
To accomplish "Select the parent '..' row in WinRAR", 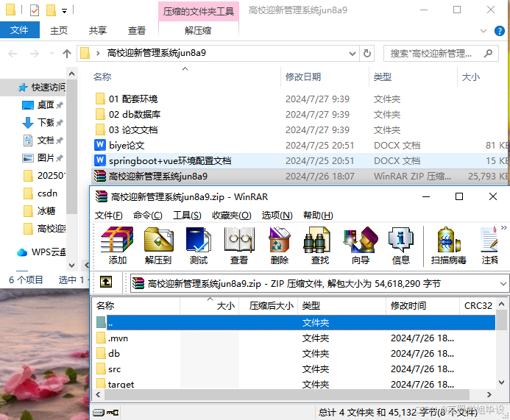I will (296, 322).
